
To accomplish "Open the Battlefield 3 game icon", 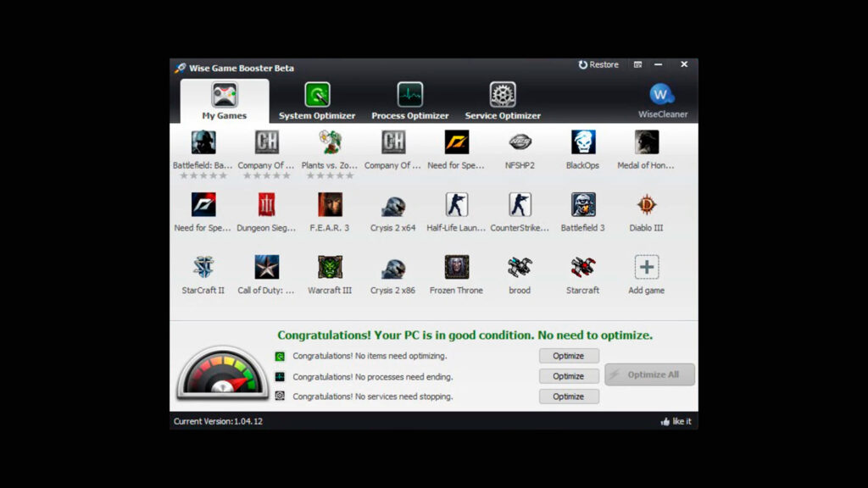I will 582,205.
